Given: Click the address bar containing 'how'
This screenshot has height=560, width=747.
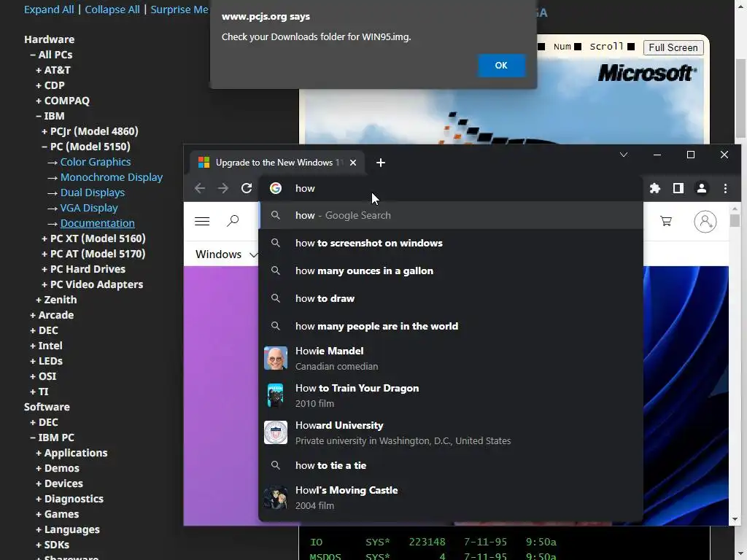Looking at the screenshot, I should pos(451,188).
